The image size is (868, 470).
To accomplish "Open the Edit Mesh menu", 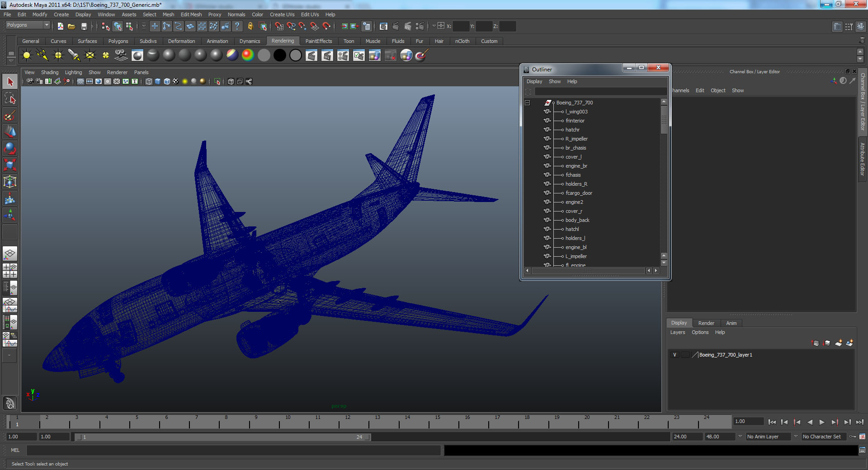I will (191, 14).
